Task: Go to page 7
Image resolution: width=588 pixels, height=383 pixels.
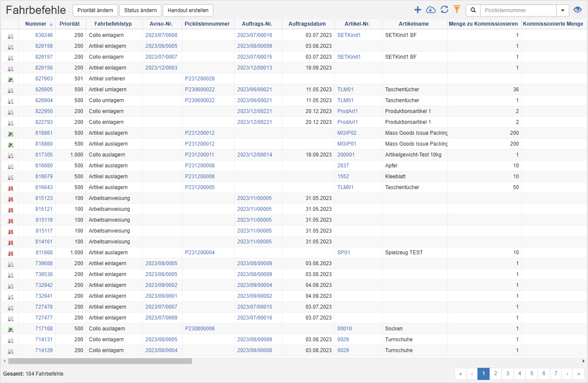Action: [556, 373]
